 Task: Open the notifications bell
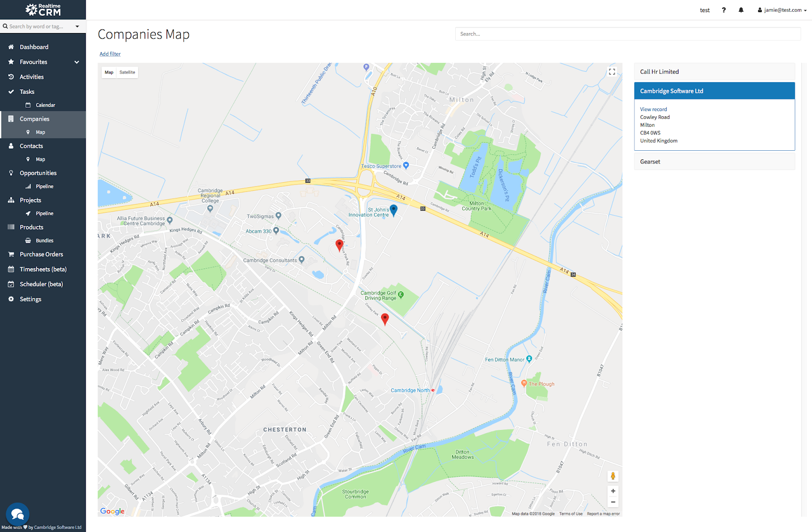pos(741,10)
